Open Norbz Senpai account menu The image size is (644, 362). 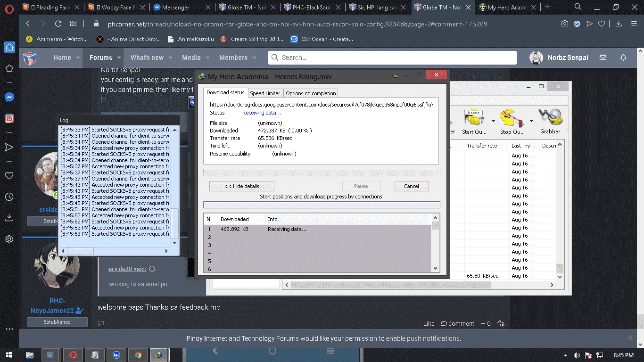(x=559, y=58)
